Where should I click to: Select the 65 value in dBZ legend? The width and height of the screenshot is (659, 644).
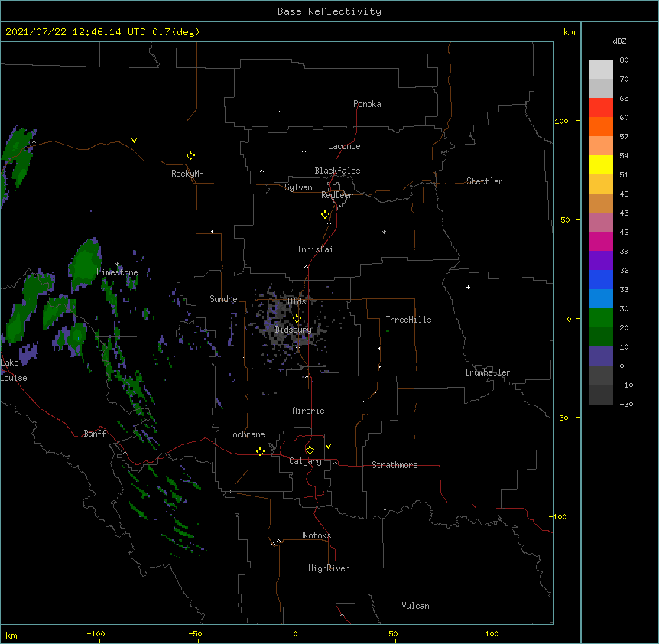[x=624, y=99]
